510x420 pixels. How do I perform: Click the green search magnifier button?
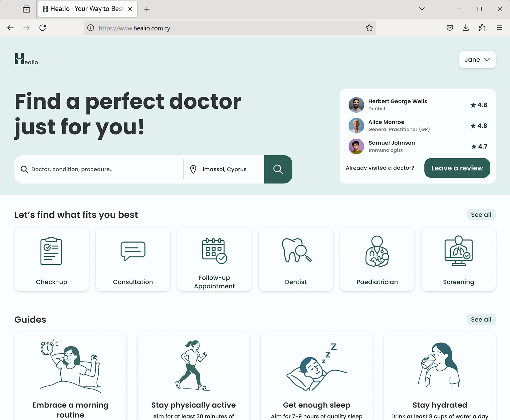278,169
